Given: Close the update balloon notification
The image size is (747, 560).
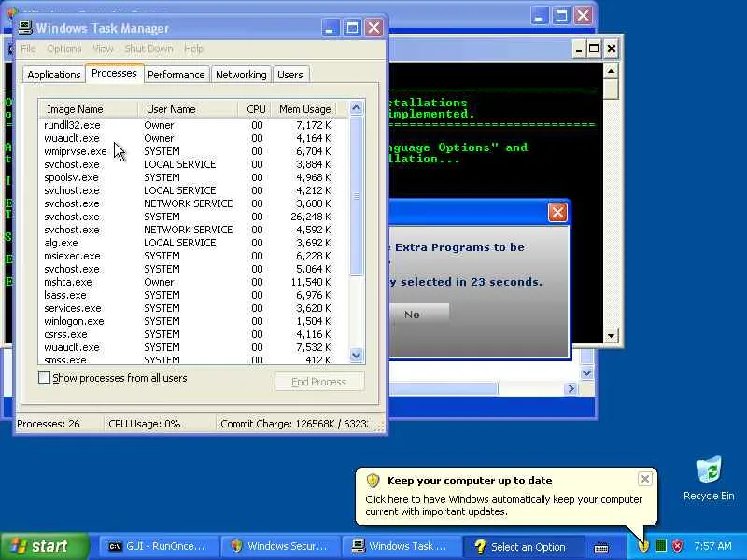Looking at the screenshot, I should click(644, 479).
